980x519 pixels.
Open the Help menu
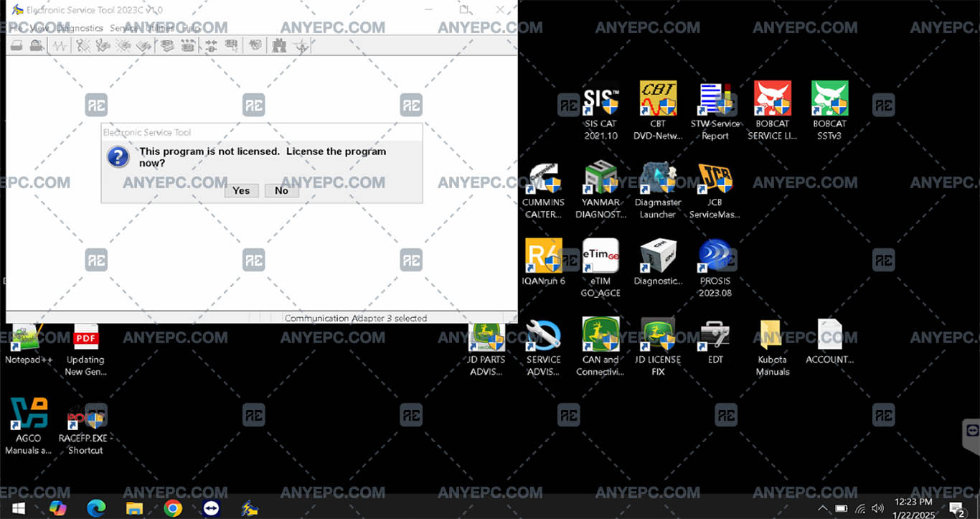pyautogui.click(x=192, y=28)
